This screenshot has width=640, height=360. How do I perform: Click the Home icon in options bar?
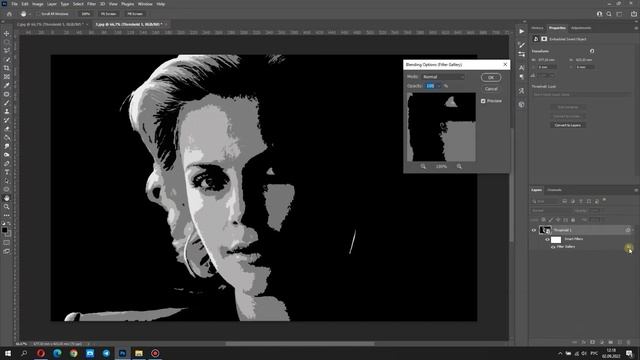9,14
